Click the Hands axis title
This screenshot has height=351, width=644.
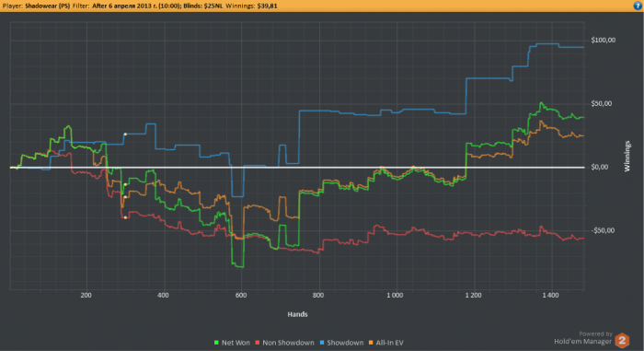click(x=297, y=314)
